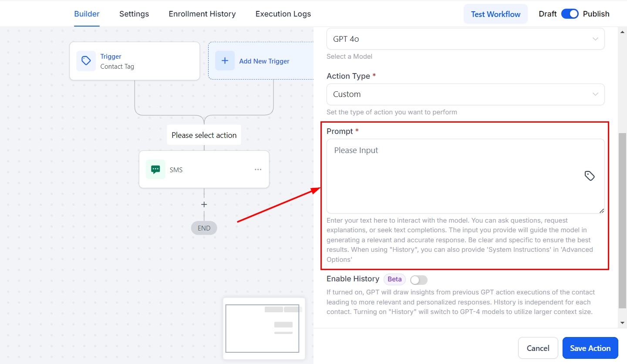This screenshot has height=364, width=627.
Task: Turn on the Enable History switch
Action: tap(419, 280)
